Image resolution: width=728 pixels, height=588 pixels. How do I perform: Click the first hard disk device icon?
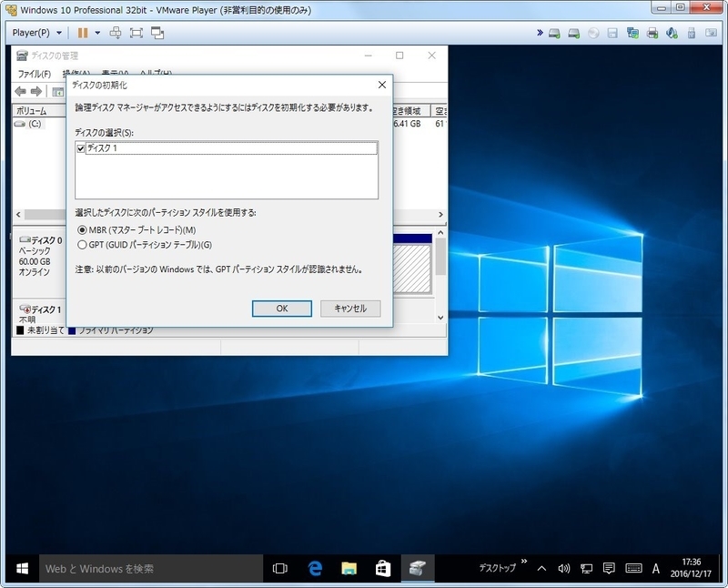554,34
